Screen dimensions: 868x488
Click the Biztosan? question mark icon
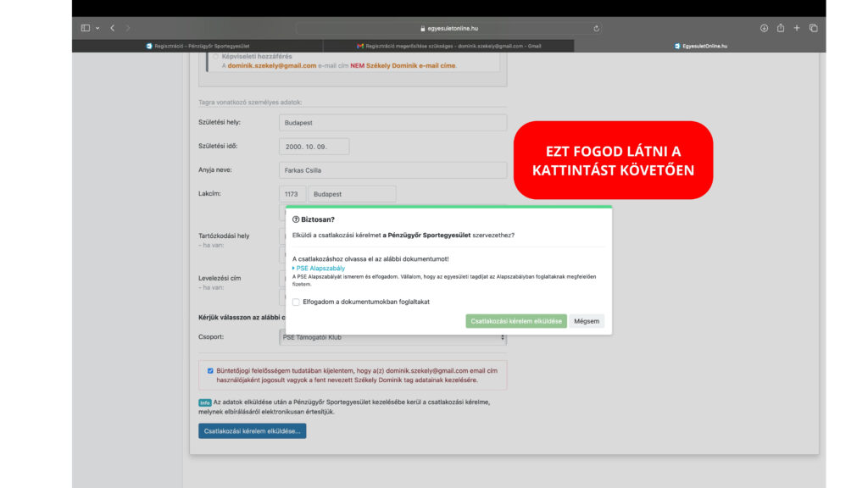click(296, 219)
